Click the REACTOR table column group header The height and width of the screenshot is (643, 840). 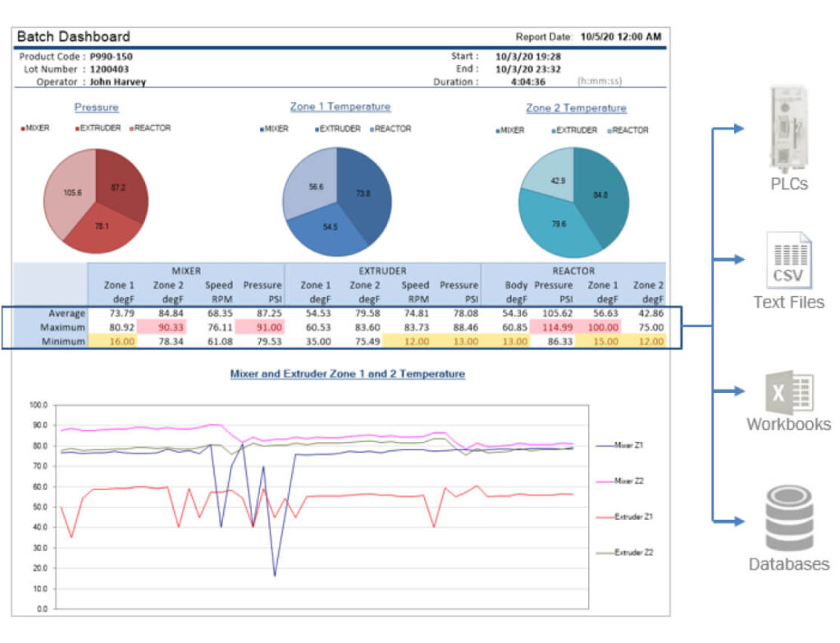pos(573,271)
